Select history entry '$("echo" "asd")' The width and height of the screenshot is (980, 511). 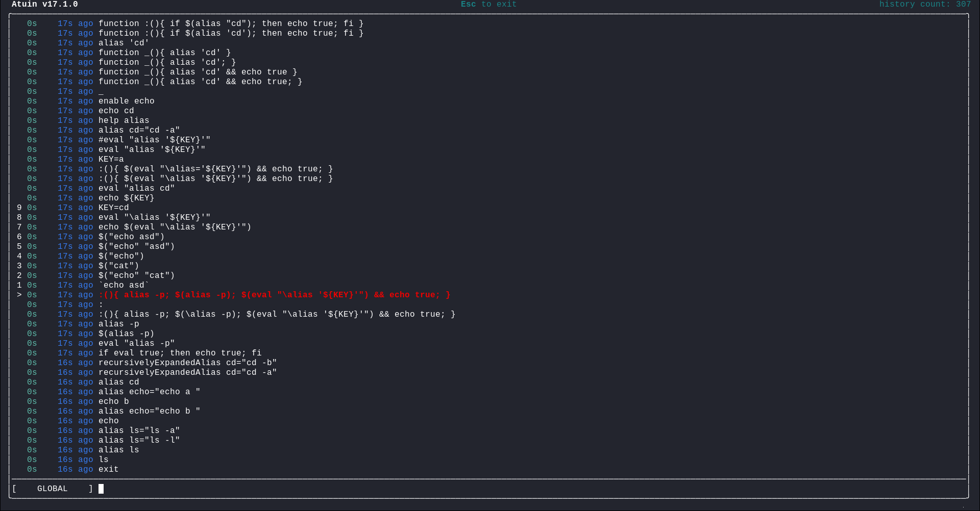pos(137,246)
